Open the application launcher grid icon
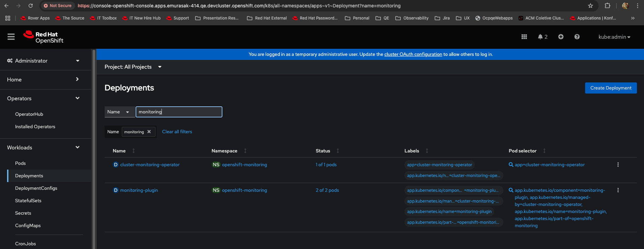 coord(524,37)
